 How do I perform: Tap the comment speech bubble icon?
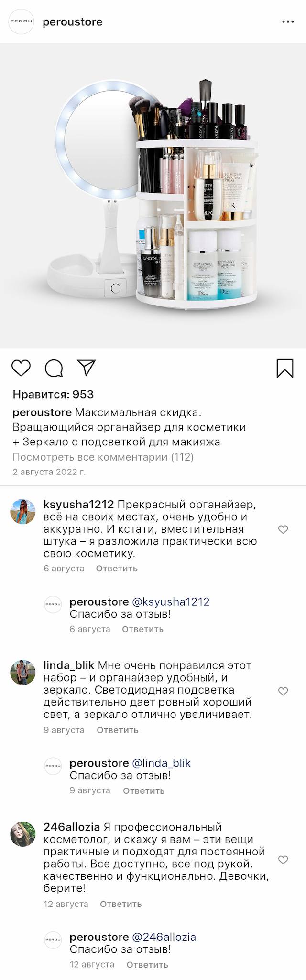[54, 368]
